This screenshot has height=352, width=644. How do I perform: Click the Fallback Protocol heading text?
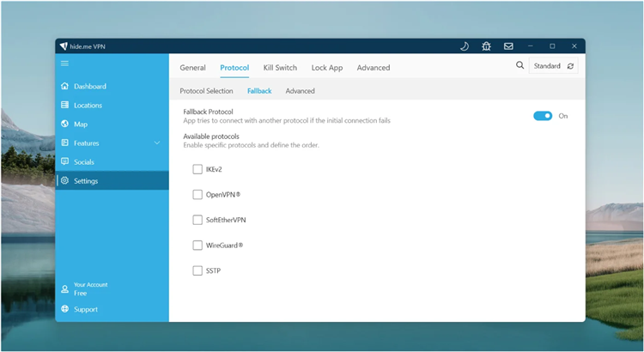208,112
